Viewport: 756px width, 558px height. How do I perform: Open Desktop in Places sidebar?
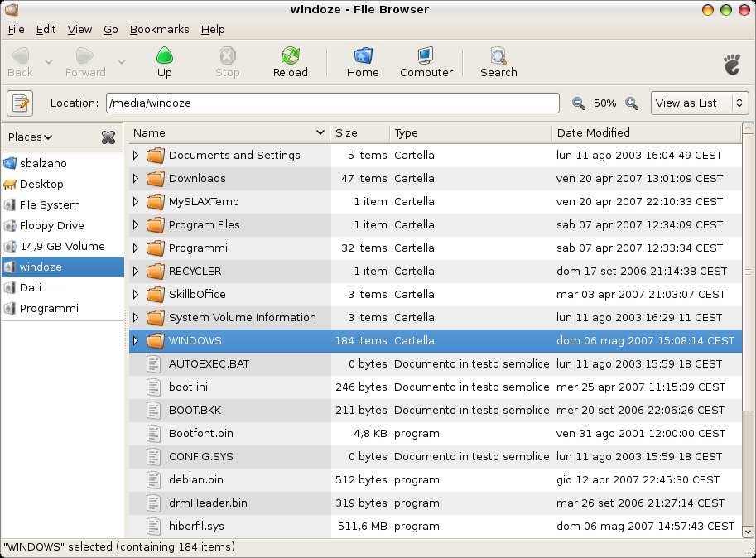tap(63, 184)
